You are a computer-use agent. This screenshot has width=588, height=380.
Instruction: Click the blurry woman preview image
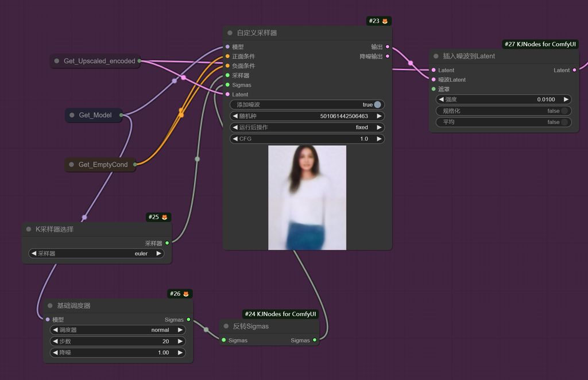point(307,197)
